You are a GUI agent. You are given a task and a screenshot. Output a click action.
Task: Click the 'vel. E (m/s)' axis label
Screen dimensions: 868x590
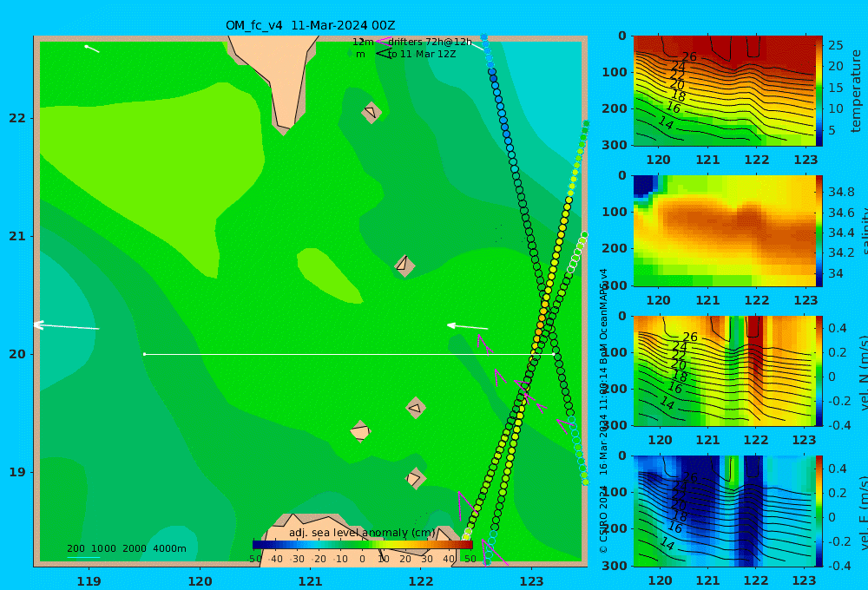(x=864, y=514)
